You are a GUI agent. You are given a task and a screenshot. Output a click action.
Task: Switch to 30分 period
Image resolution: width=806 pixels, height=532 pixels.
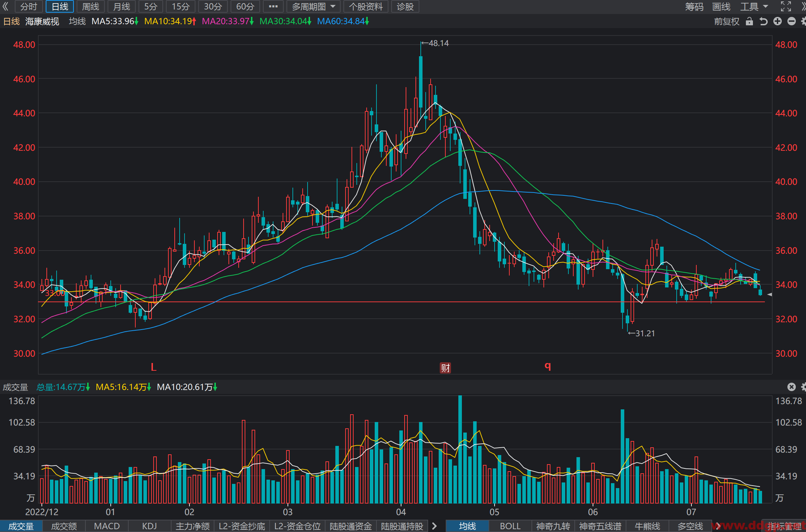[x=213, y=6]
